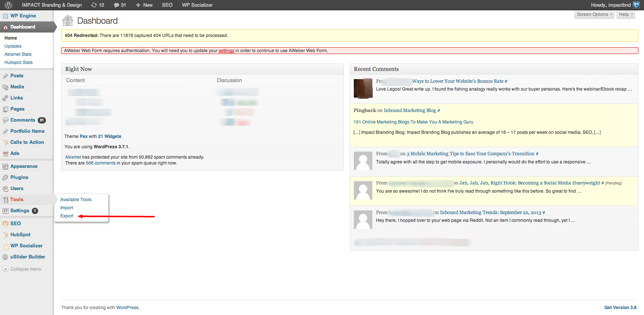This screenshot has height=315, width=644.
Task: Click the updates counter icon showing 12
Action: tap(98, 5)
